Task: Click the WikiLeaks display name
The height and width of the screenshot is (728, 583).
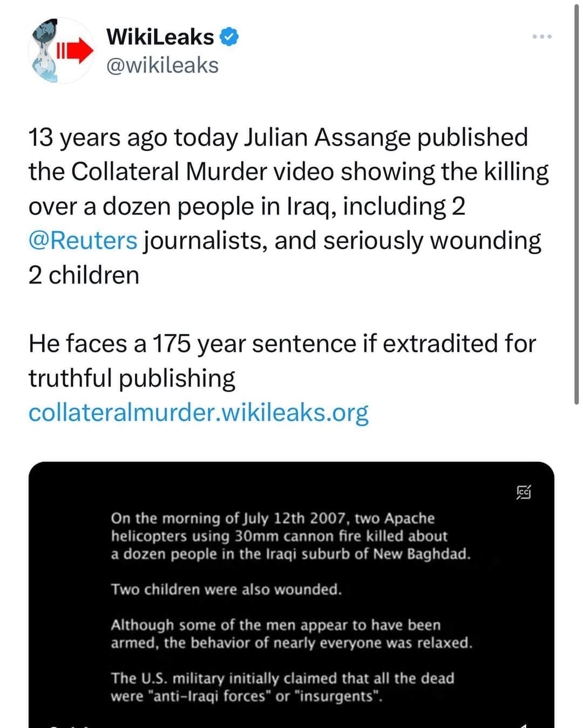Action: click(160, 37)
